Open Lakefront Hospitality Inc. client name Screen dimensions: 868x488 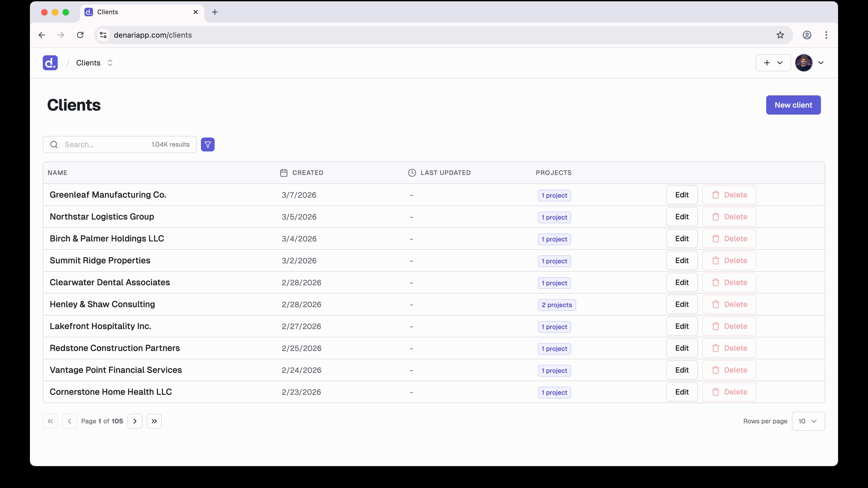pyautogui.click(x=100, y=326)
